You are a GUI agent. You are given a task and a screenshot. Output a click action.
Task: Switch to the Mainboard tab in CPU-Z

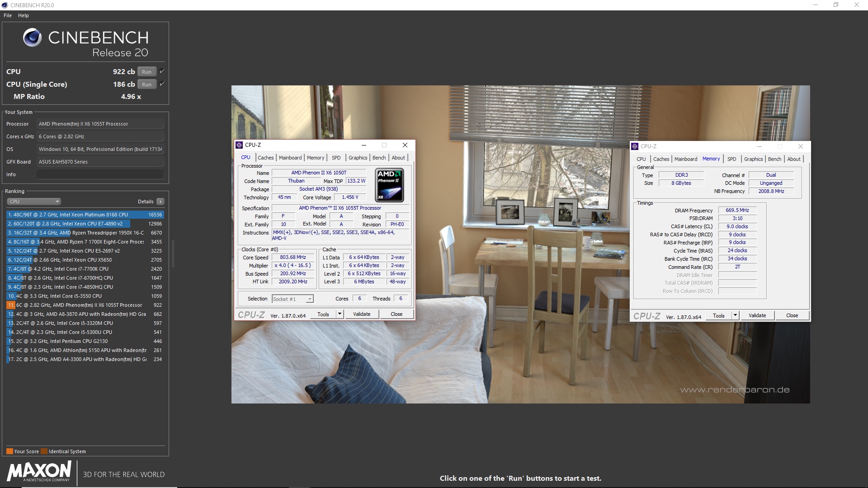(290, 158)
